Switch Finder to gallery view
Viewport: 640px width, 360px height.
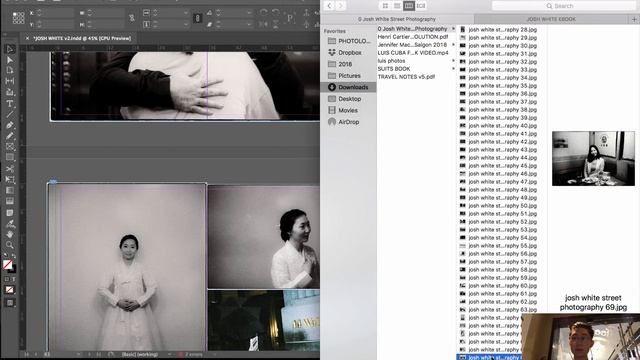tap(421, 6)
